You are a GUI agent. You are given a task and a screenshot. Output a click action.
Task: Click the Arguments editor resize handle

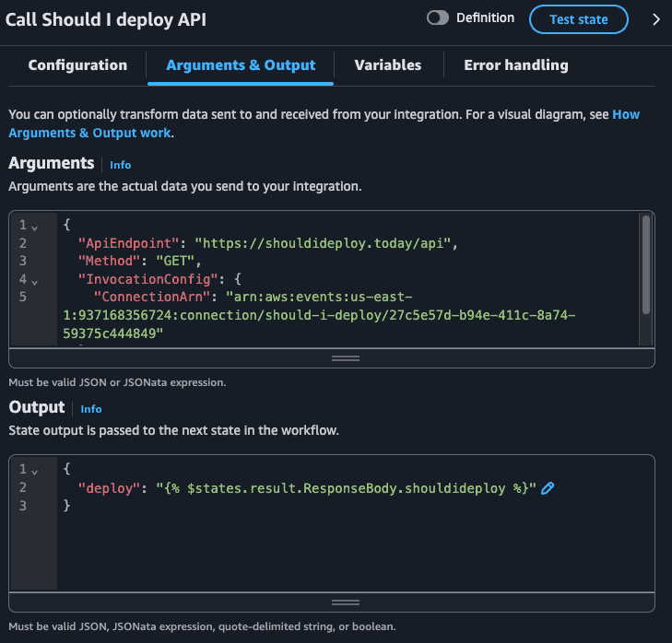[x=346, y=358]
